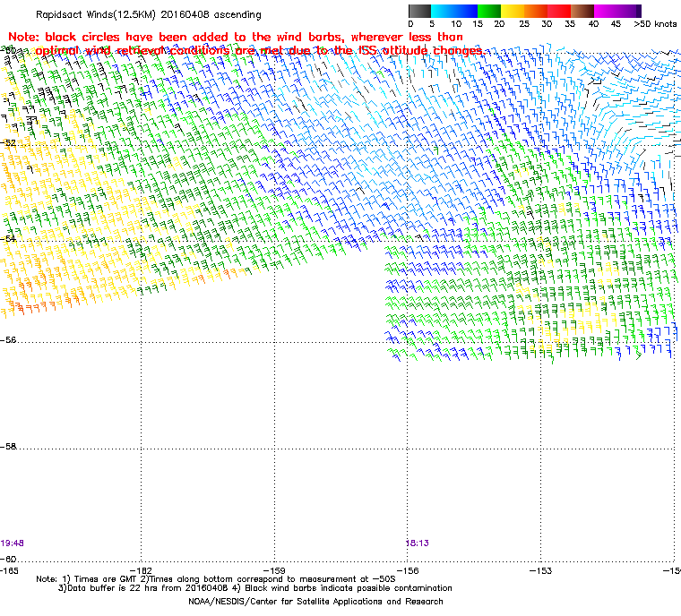Click the 'Note: 1) Times are GMT' footnote line

216,579
